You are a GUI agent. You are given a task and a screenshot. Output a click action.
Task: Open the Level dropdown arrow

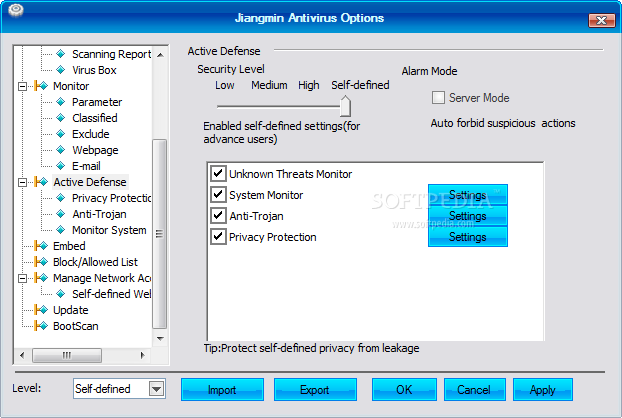coord(156,389)
